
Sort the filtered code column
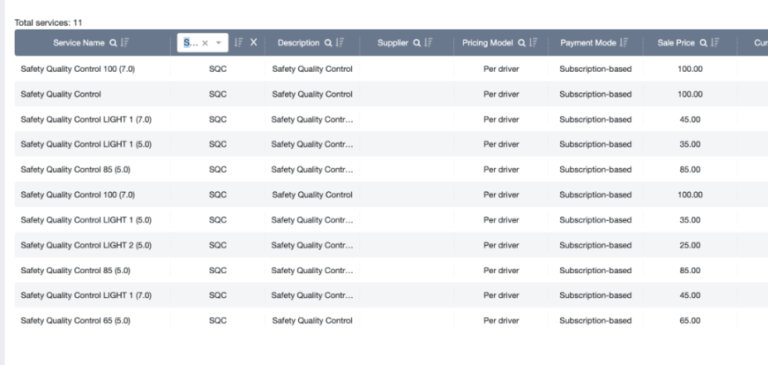pyautogui.click(x=239, y=43)
